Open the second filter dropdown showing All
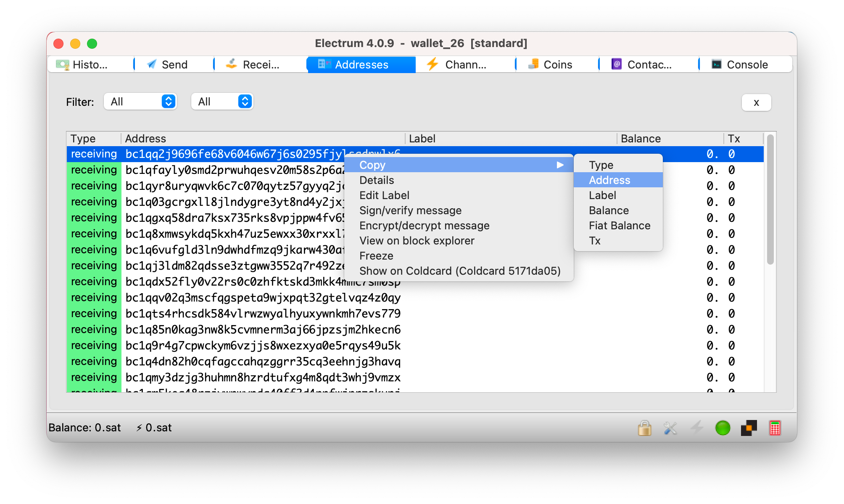The image size is (844, 504). point(222,102)
